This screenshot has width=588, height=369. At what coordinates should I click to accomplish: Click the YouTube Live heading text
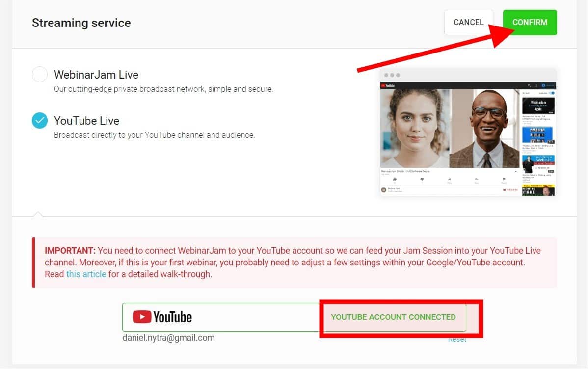[x=86, y=121]
